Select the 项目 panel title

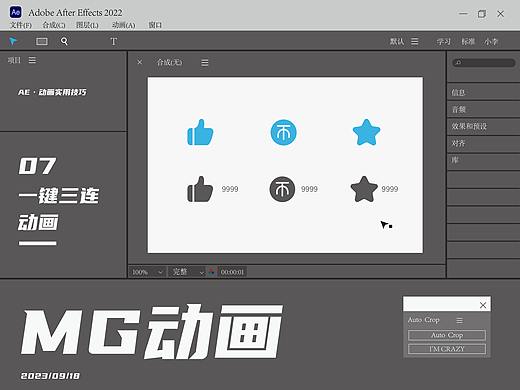coord(14,60)
